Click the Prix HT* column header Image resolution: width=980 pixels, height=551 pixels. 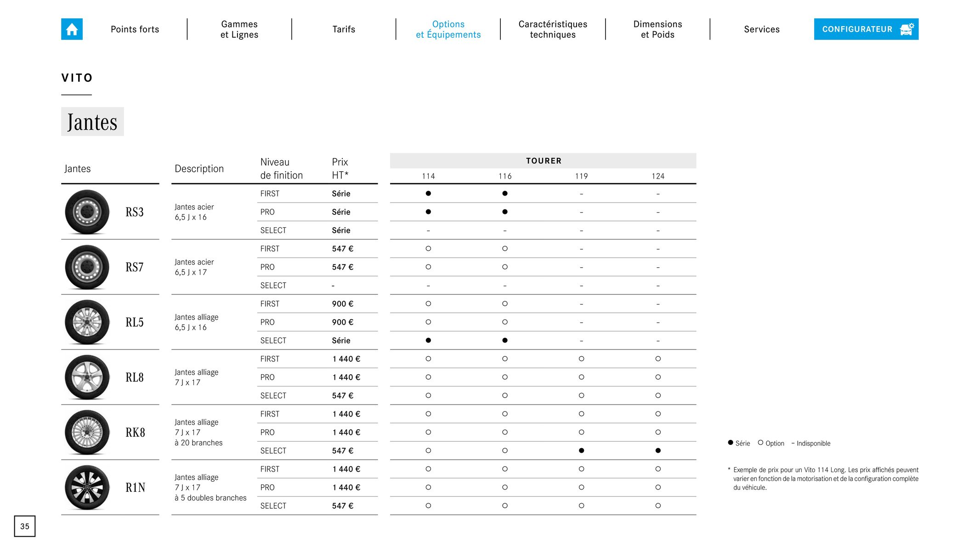(340, 169)
